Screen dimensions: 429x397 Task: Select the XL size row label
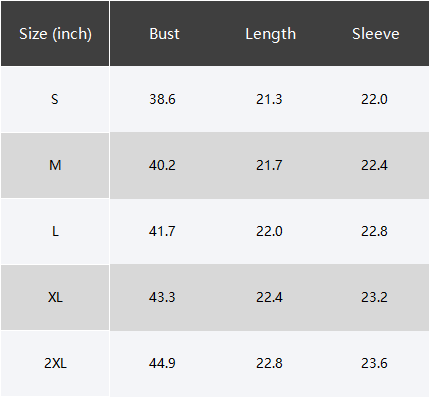tap(55, 297)
